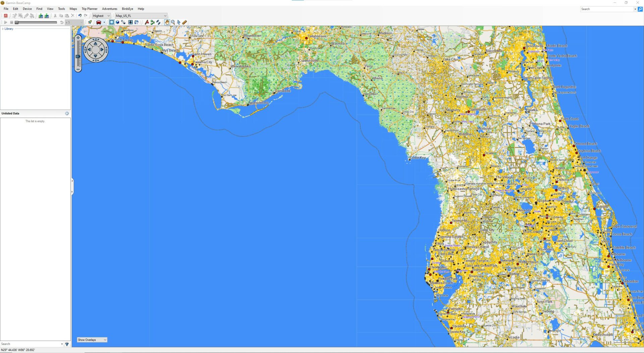Click the gear icon on Unlisted Data panel
This screenshot has height=353, width=644.
pyautogui.click(x=67, y=113)
